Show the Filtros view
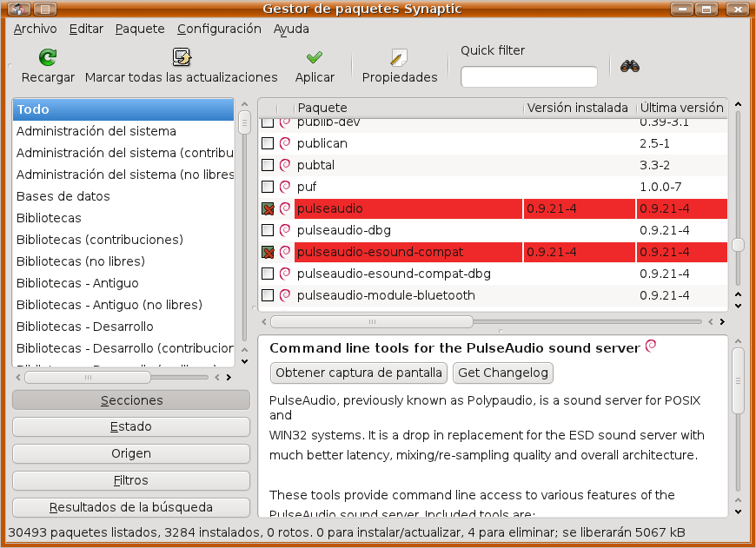The image size is (756, 548). click(x=131, y=480)
